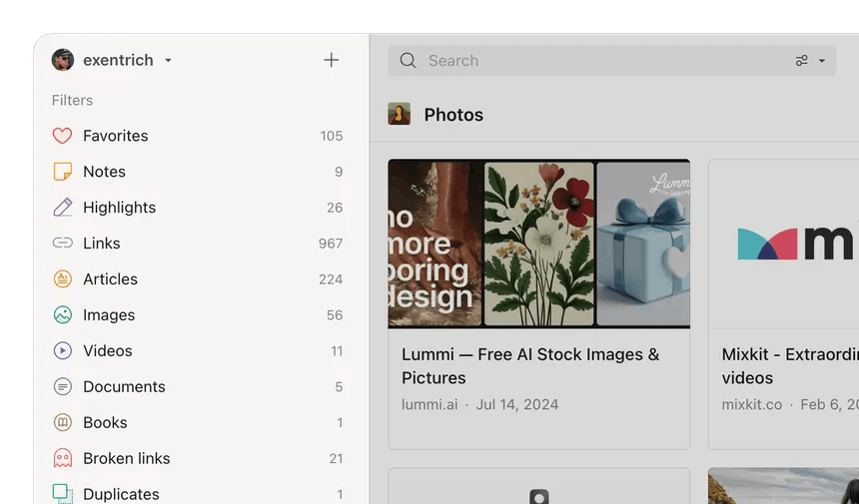Select the Notes filter
859x504 pixels.
coord(197,172)
